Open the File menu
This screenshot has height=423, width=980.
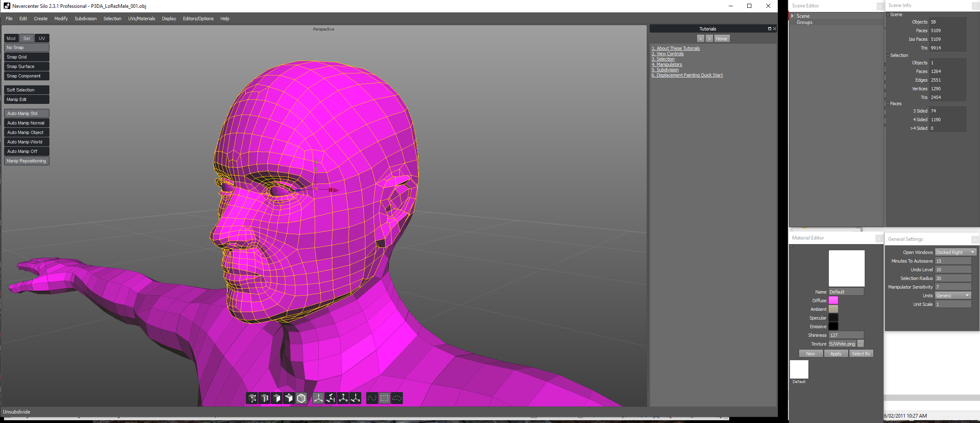point(9,19)
